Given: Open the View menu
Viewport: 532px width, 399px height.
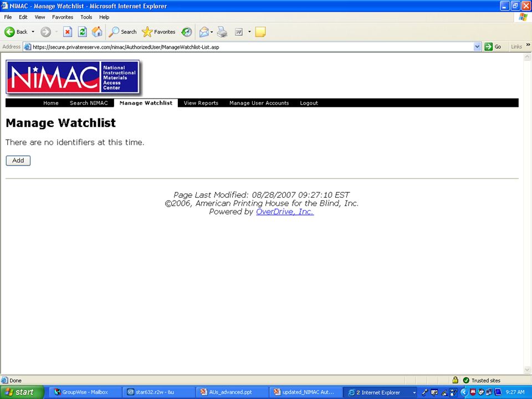Looking at the screenshot, I should tap(40, 17).
